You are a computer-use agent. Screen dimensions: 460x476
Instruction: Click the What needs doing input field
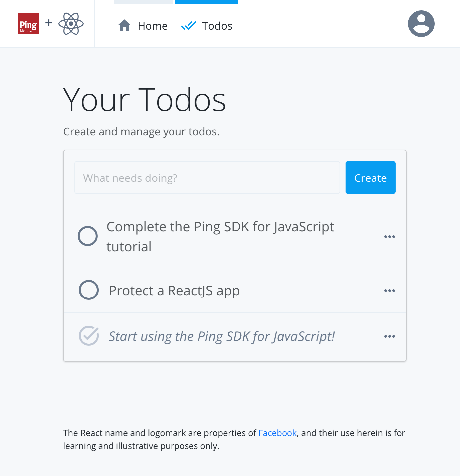point(207,178)
